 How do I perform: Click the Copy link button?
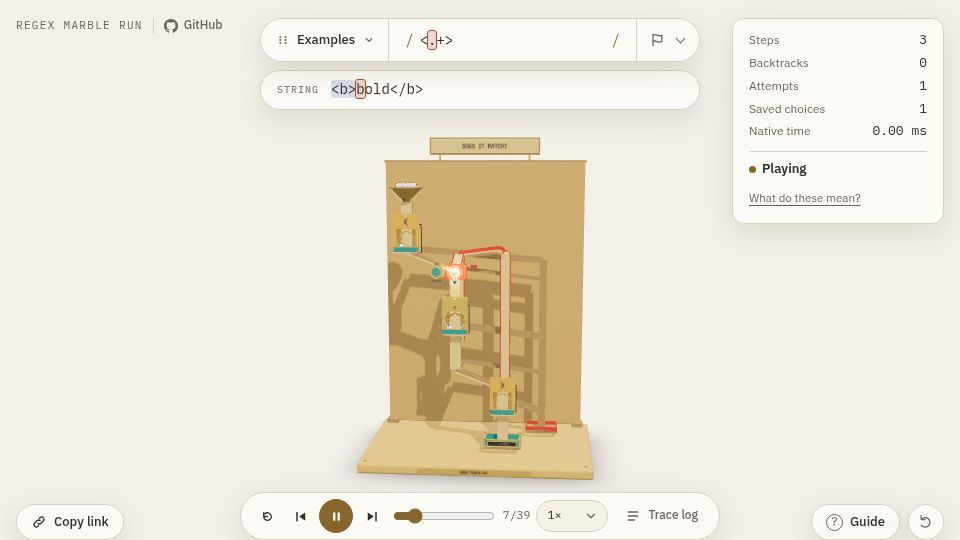pyautogui.click(x=70, y=522)
